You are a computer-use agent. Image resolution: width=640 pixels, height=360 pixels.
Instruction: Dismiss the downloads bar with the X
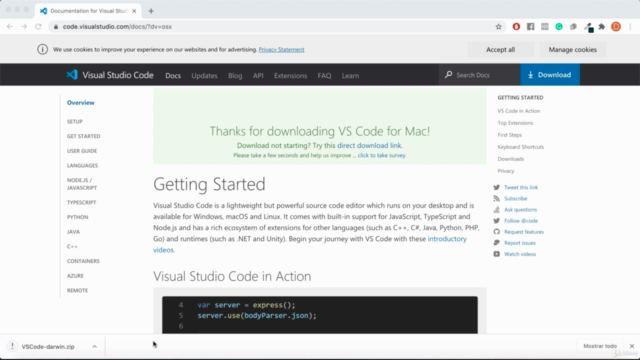click(x=632, y=346)
